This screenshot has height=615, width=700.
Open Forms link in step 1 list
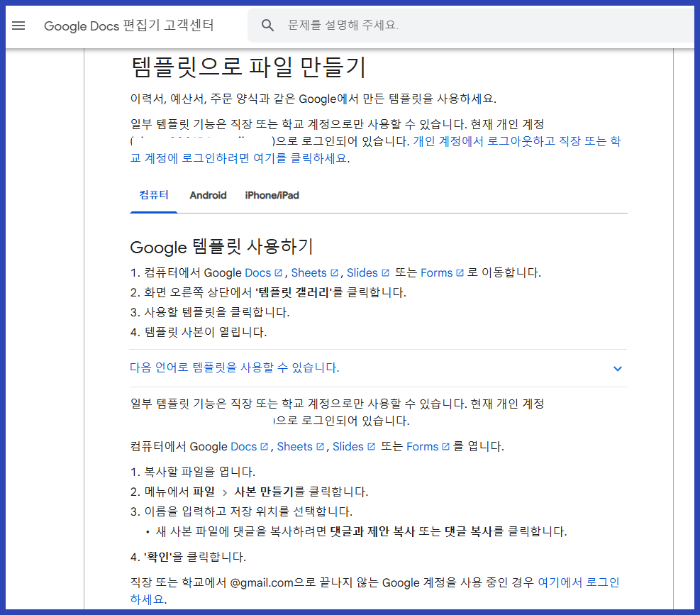437,272
